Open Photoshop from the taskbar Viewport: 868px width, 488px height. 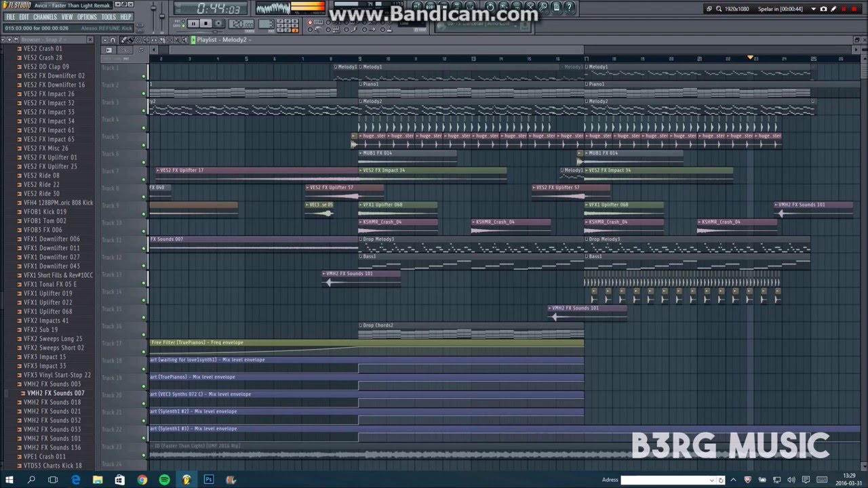click(x=209, y=480)
